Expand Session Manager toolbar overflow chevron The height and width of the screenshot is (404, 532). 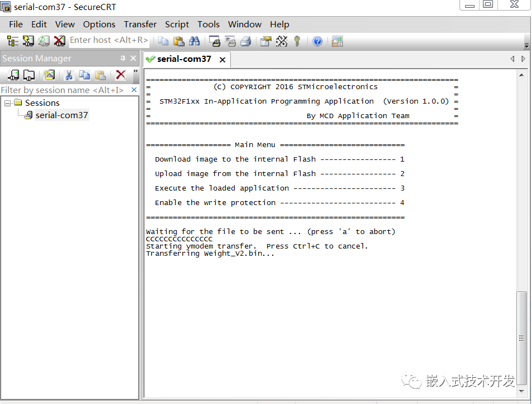[136, 71]
